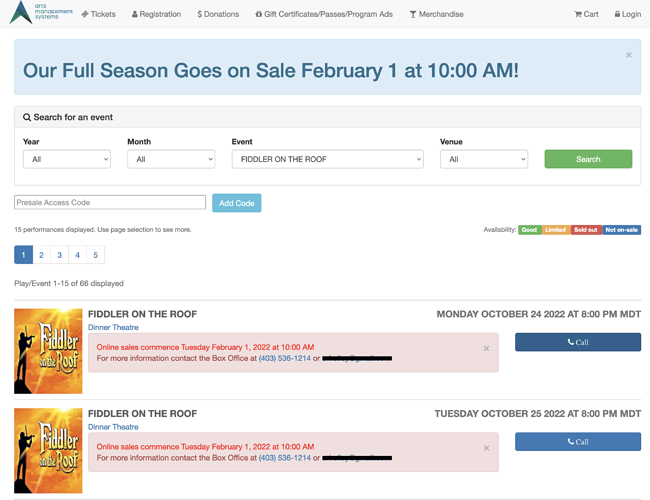Close the October 24 online sales notice

[x=486, y=349]
